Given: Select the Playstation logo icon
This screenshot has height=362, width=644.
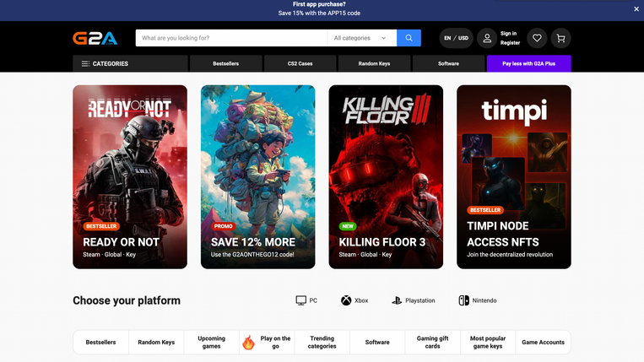Looking at the screenshot, I should [x=397, y=300].
